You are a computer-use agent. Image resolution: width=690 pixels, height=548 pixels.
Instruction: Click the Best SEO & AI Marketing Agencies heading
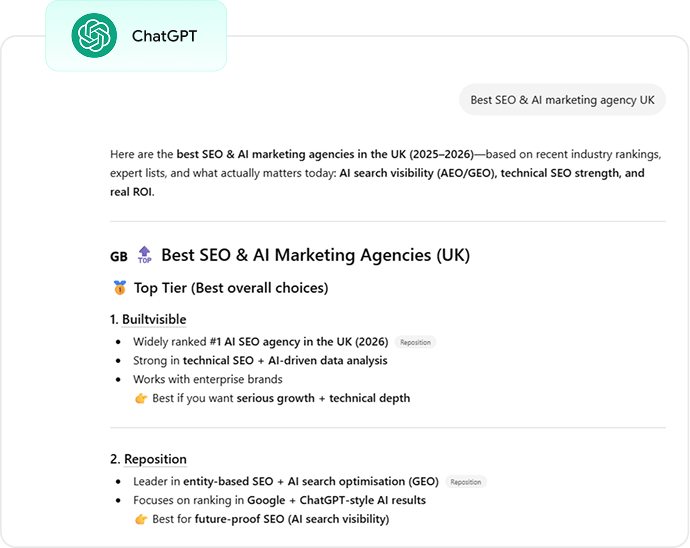pyautogui.click(x=315, y=255)
